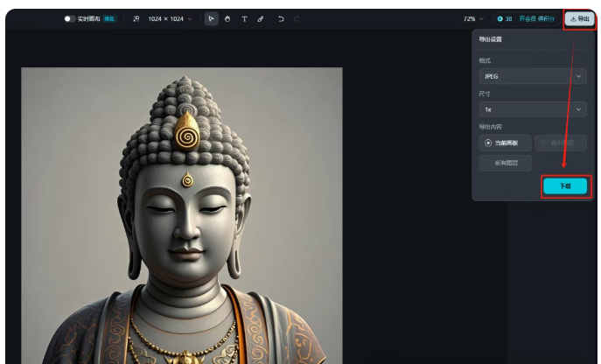
Task: Click the redo arrow
Action: (297, 18)
